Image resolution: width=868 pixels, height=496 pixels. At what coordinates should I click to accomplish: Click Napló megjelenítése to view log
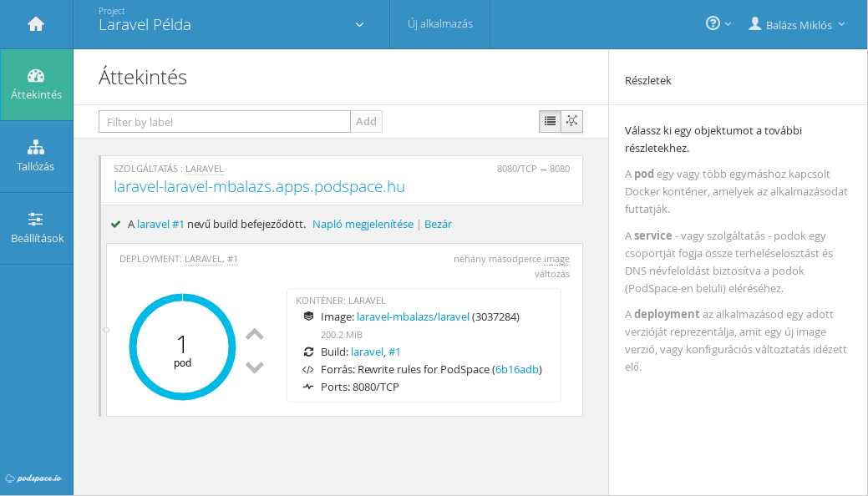pyautogui.click(x=363, y=224)
